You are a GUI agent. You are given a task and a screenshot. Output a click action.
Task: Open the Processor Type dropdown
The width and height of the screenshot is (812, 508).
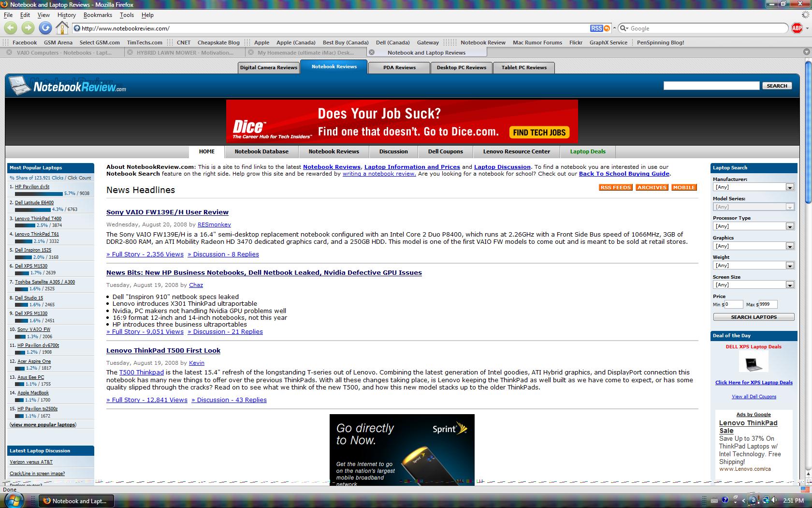pyautogui.click(x=754, y=226)
